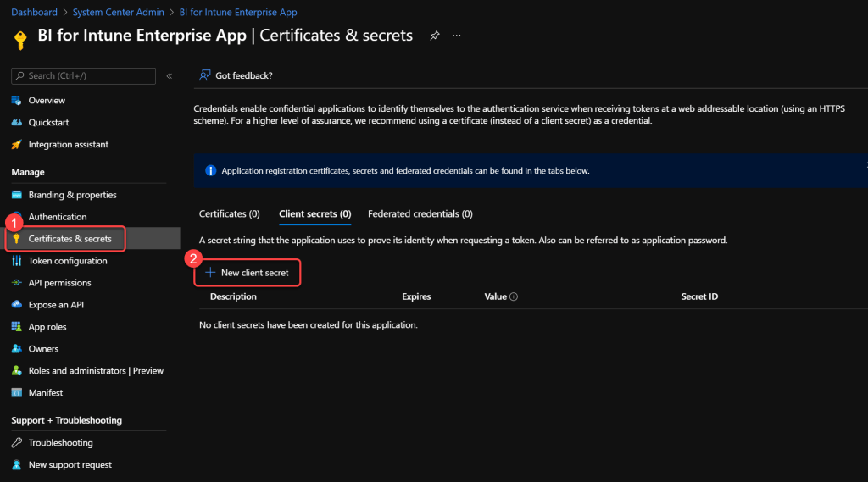Pin this page with the pin icon
The image size is (868, 482).
click(435, 36)
